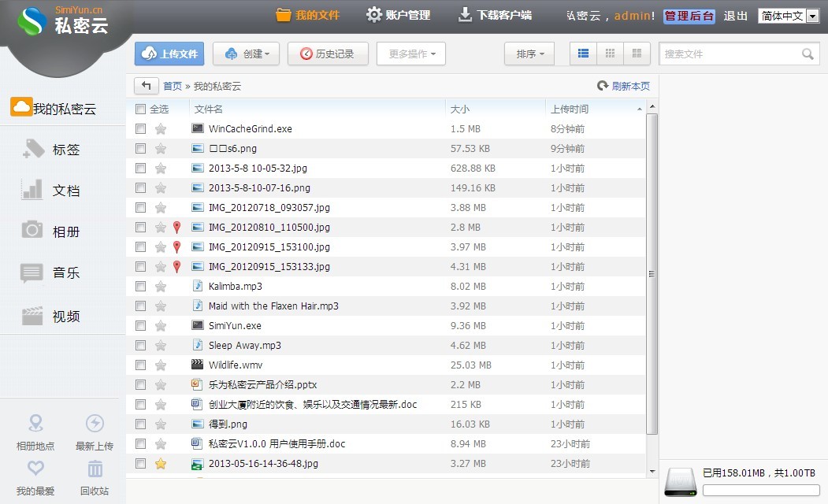Switch to small grid view icon
The image size is (828, 504).
tap(610, 54)
